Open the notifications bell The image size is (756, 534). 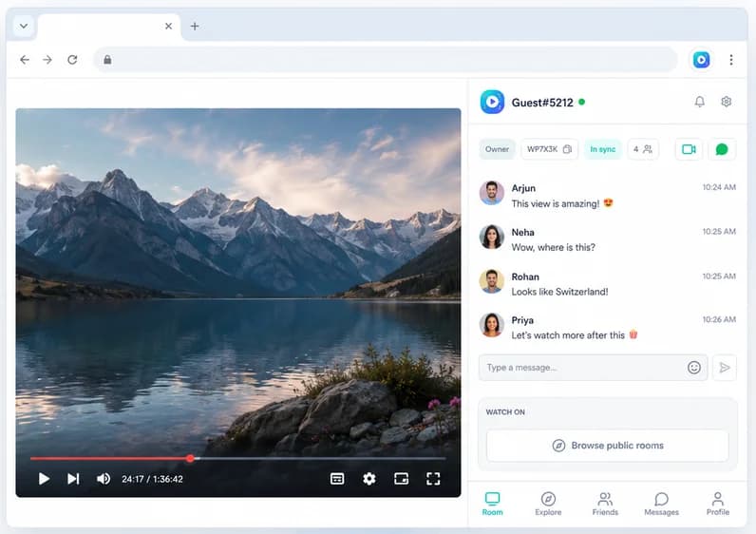point(699,102)
